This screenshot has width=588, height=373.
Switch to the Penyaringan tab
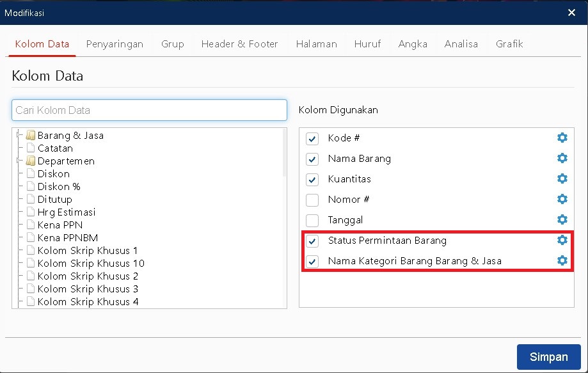(115, 44)
